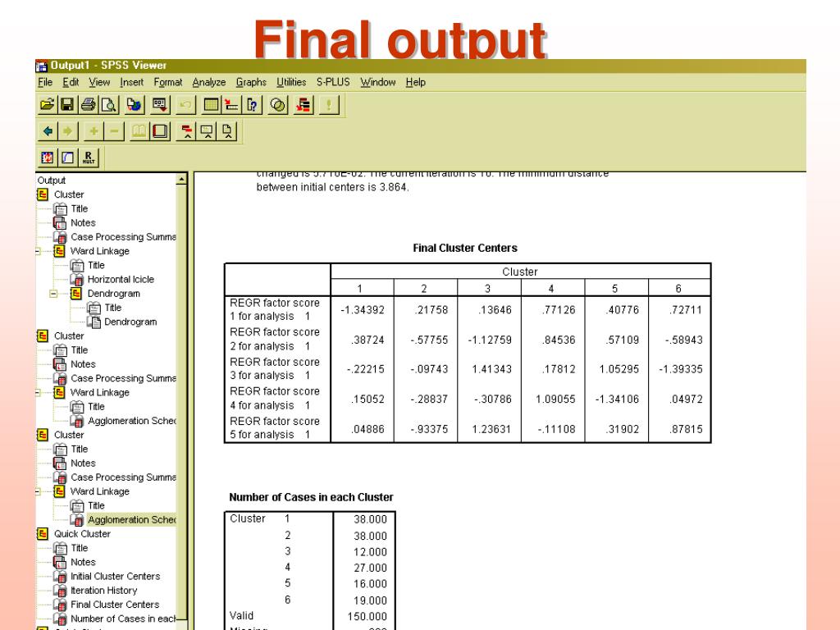Collapse the Dendrogram branch in the outline
The image size is (840, 630).
pyautogui.click(x=53, y=294)
